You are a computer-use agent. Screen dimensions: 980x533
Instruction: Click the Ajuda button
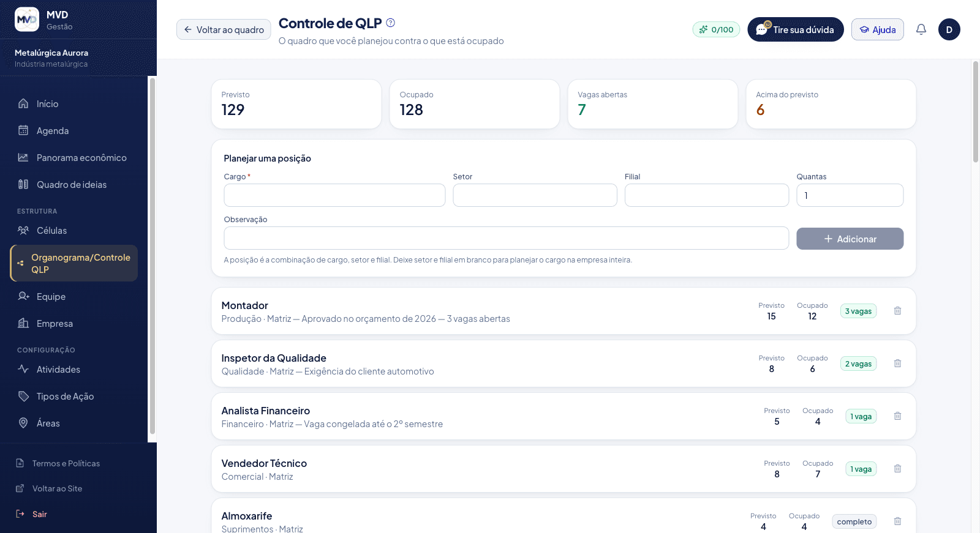877,29
